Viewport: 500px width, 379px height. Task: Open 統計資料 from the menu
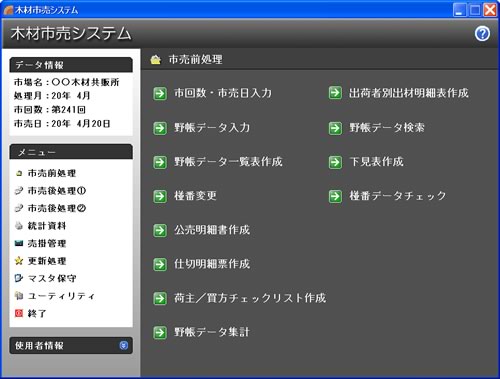(x=47, y=226)
